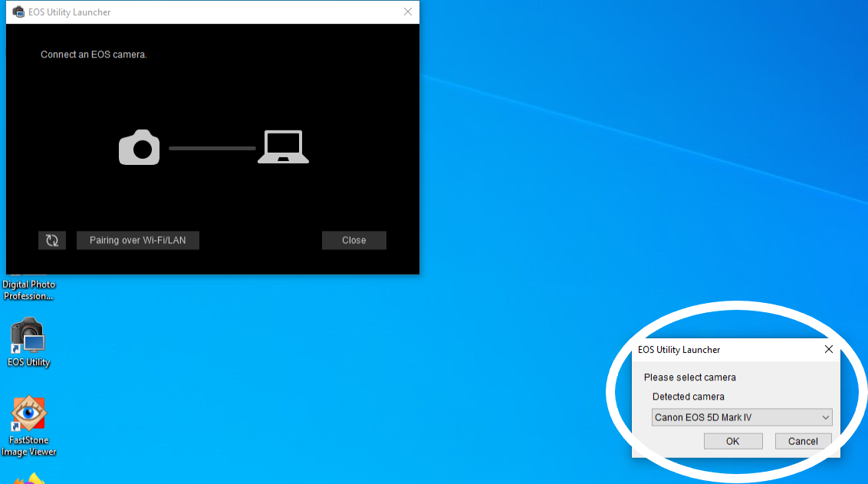Confirm camera selection with OK

coord(732,441)
